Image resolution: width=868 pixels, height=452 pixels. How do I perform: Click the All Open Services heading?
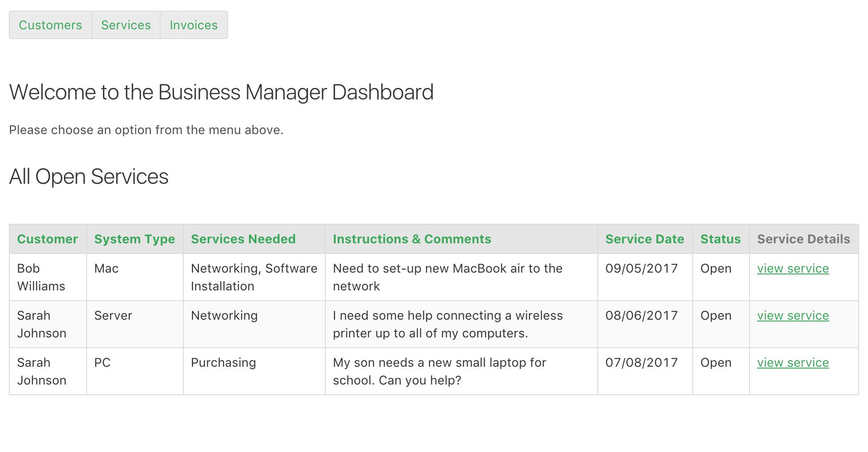(x=89, y=176)
